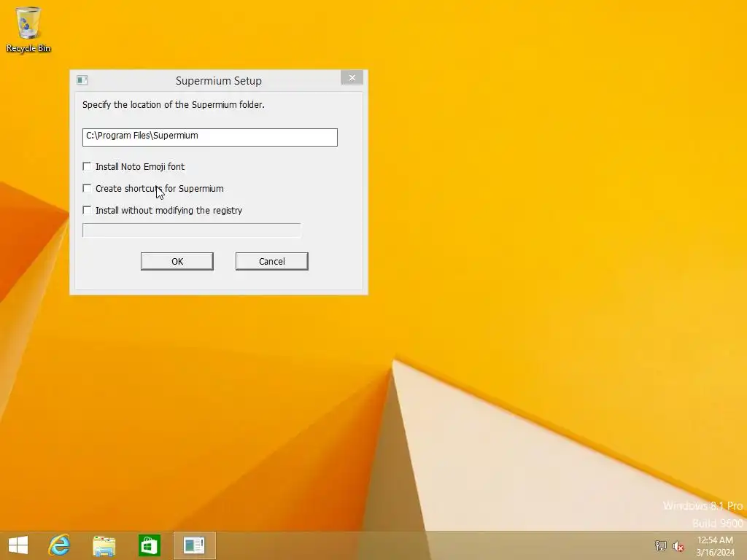Cancel the Supermium Setup dialog
The width and height of the screenshot is (747, 560).
pyautogui.click(x=272, y=262)
